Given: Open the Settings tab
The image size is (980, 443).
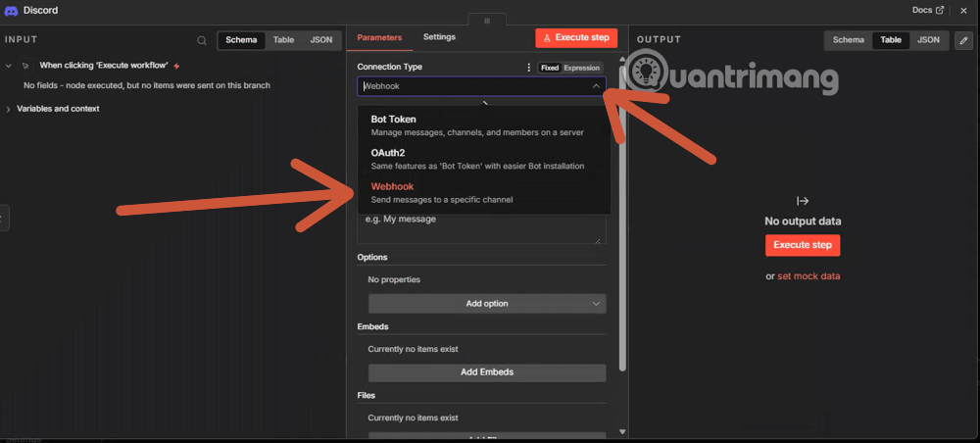Looking at the screenshot, I should click(x=439, y=37).
